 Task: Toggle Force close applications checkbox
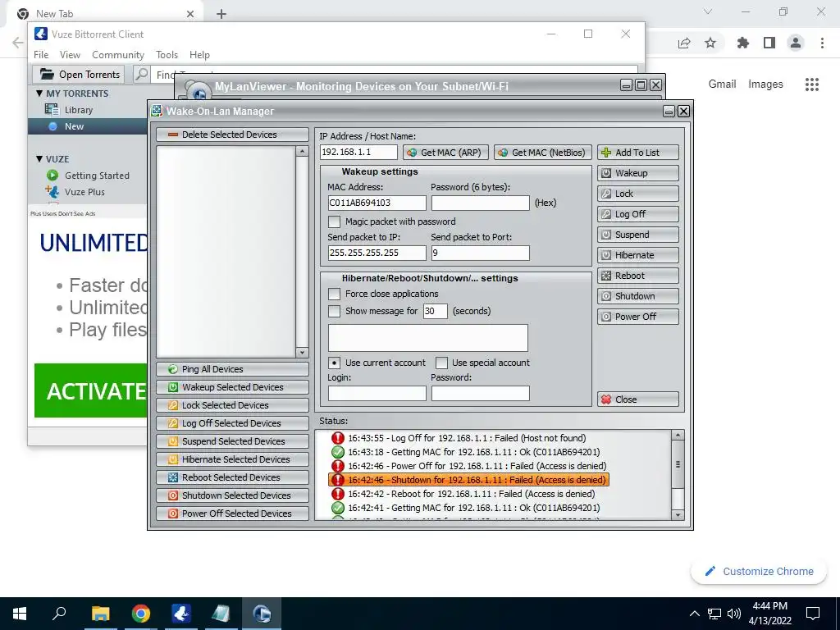click(335, 294)
